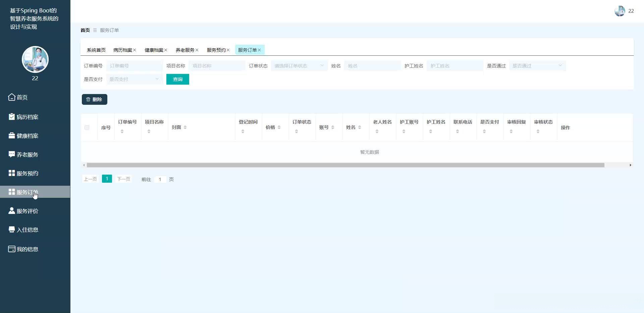Focus the 护工姓名 filter input

[455, 66]
